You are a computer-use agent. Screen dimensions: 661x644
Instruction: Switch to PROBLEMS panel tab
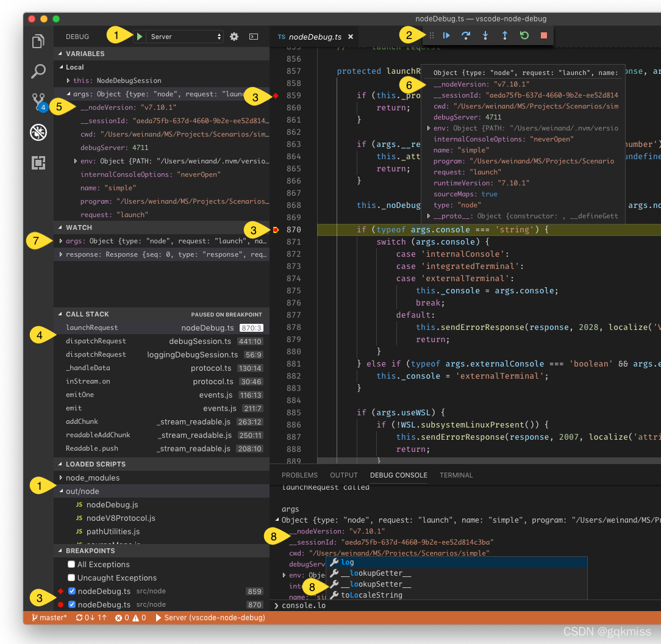point(300,475)
